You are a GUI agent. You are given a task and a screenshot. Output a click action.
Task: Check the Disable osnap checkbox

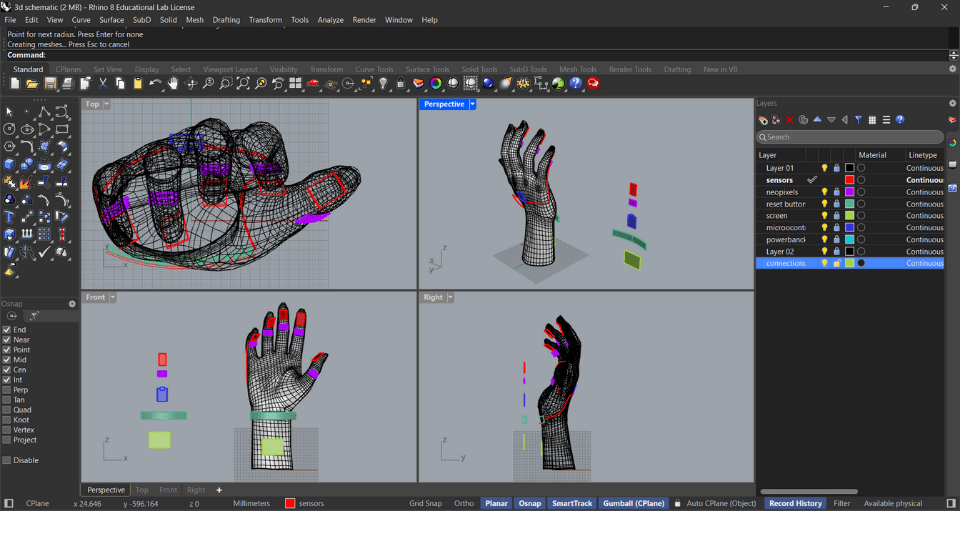[7, 460]
